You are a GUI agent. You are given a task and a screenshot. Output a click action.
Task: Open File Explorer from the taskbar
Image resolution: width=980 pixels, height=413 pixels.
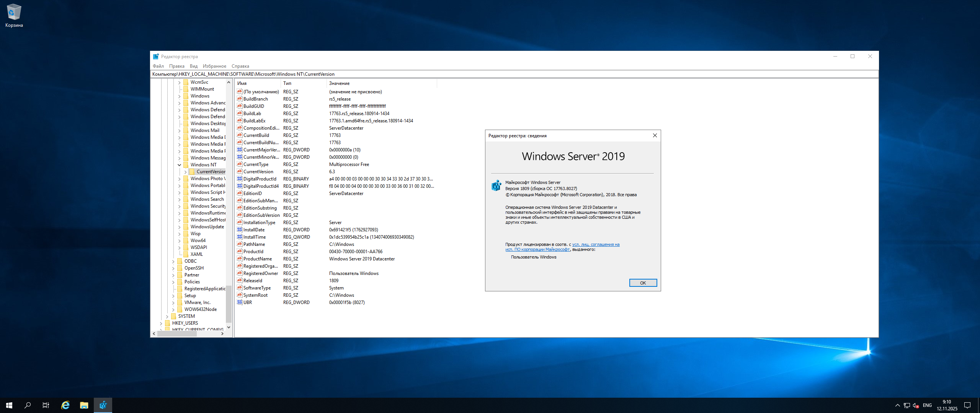tap(84, 405)
